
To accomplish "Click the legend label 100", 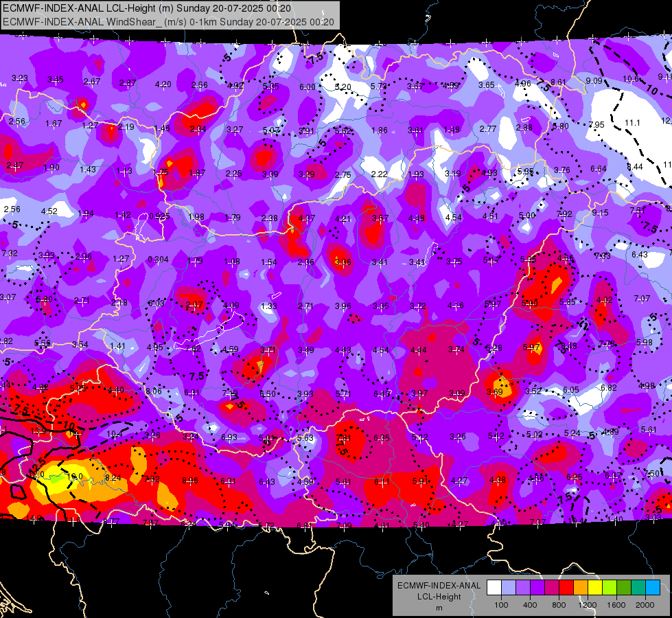I will click(501, 605).
